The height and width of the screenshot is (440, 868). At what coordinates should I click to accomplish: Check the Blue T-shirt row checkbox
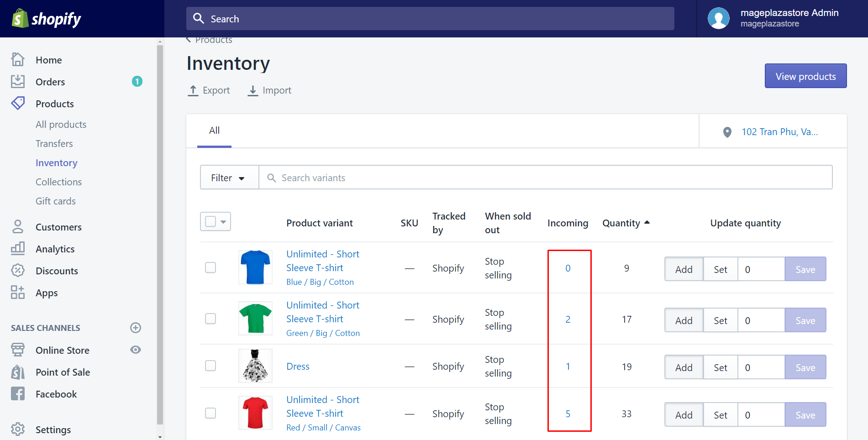(x=210, y=267)
